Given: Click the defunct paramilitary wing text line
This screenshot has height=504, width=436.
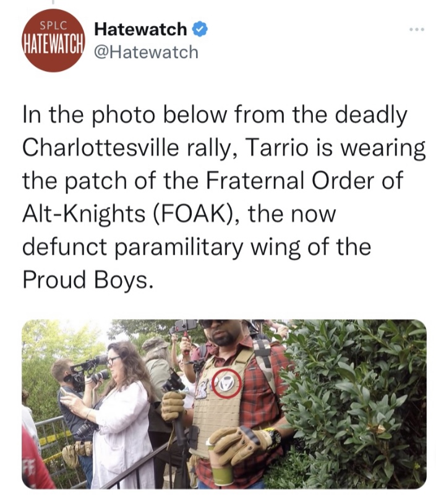Looking at the screenshot, I should tap(197, 247).
